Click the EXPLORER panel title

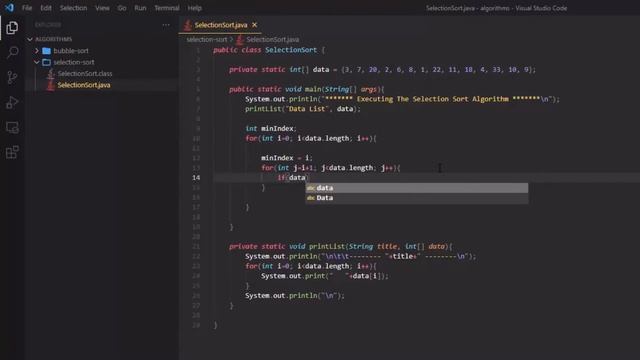click(x=48, y=25)
